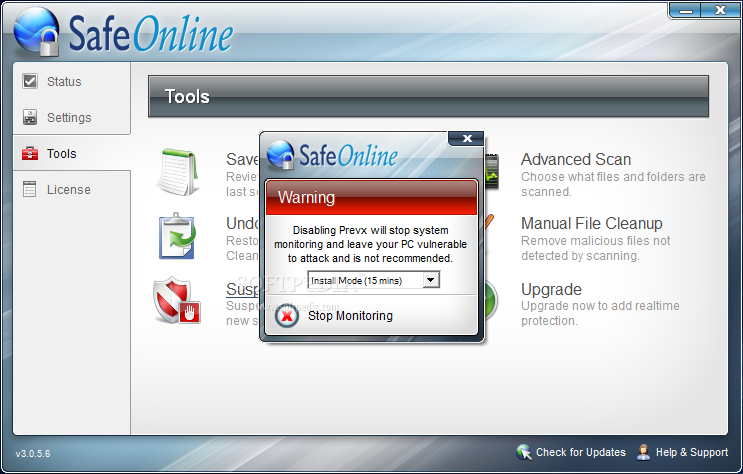This screenshot has height=474, width=743.
Task: Open the Status tab checkbox icon
Action: [30, 81]
